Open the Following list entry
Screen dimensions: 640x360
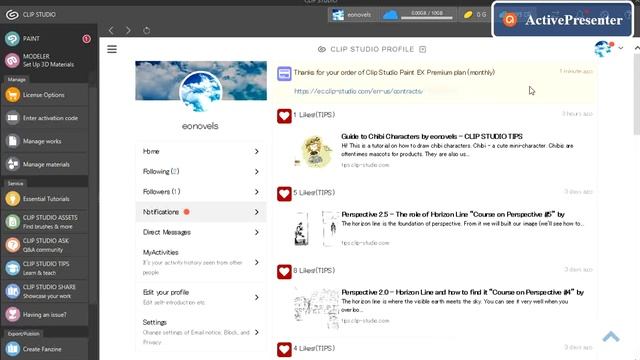point(201,171)
